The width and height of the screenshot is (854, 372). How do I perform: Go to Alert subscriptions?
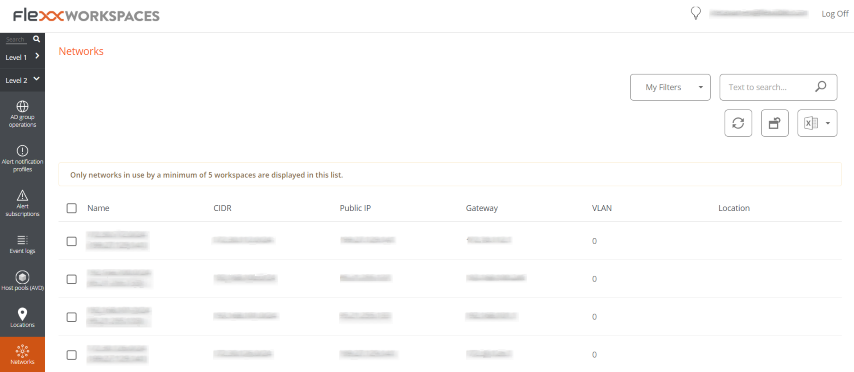click(x=22, y=203)
